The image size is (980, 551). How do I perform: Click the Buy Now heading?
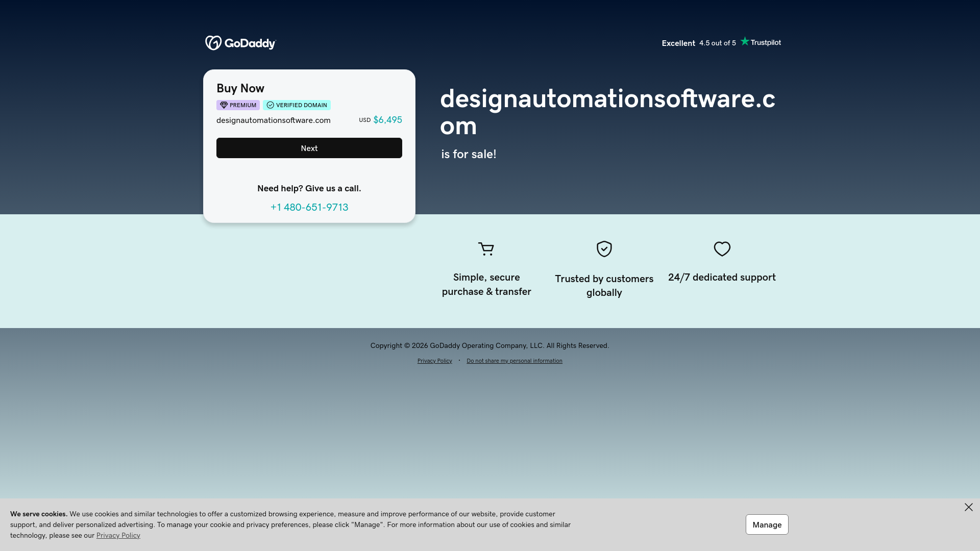click(240, 88)
